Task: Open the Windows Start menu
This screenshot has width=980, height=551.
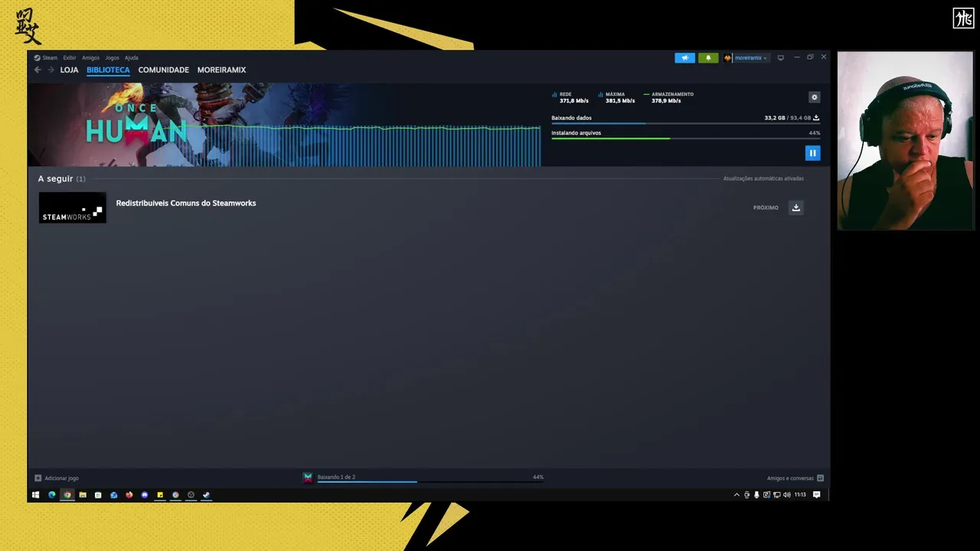Action: (35, 495)
